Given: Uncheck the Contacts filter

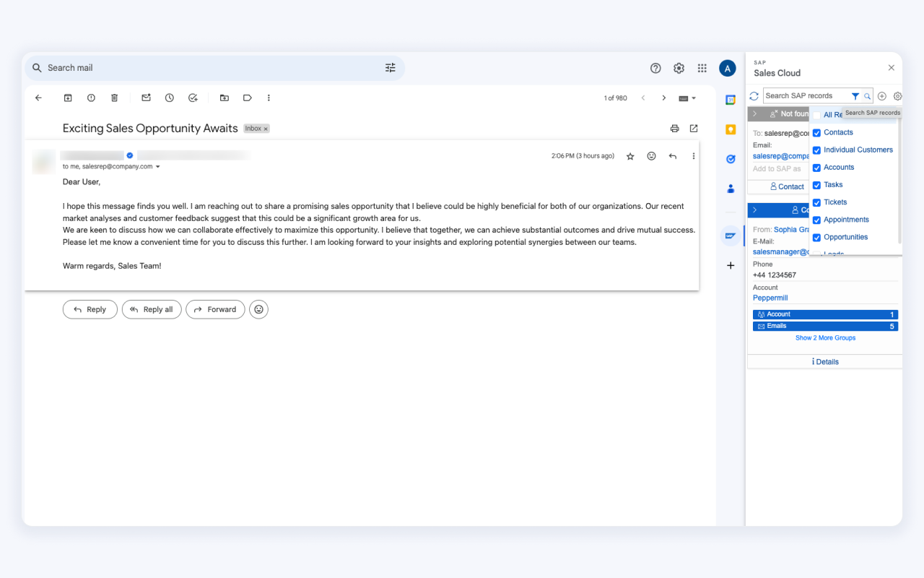Looking at the screenshot, I should [816, 132].
